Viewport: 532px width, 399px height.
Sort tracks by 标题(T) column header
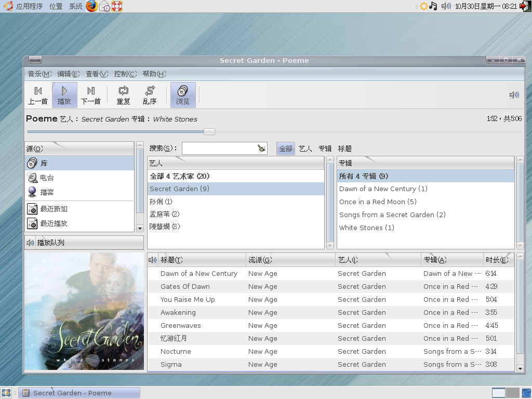pyautogui.click(x=202, y=260)
